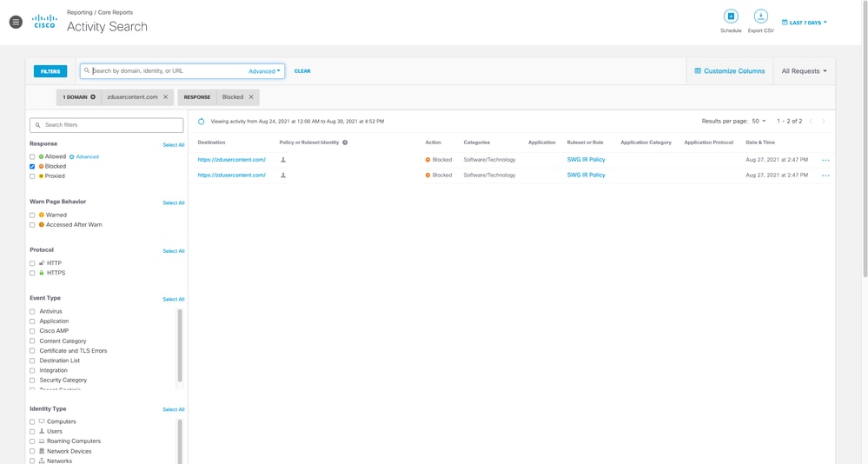868x464 pixels.
Task: Check the HTTPS protocol checkbox
Action: point(32,273)
